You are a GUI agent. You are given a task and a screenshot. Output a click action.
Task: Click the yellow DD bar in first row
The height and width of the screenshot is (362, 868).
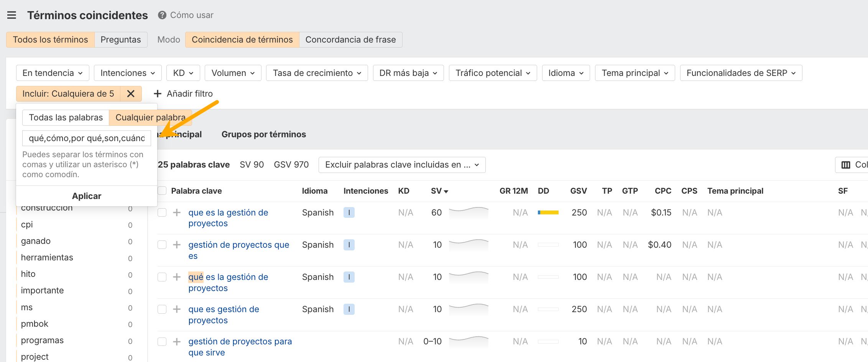548,213
